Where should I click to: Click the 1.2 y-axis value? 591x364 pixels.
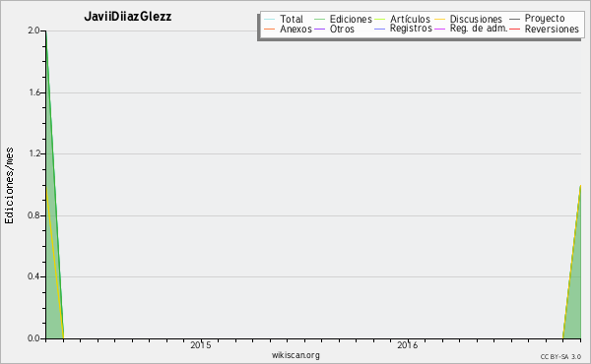(34, 153)
